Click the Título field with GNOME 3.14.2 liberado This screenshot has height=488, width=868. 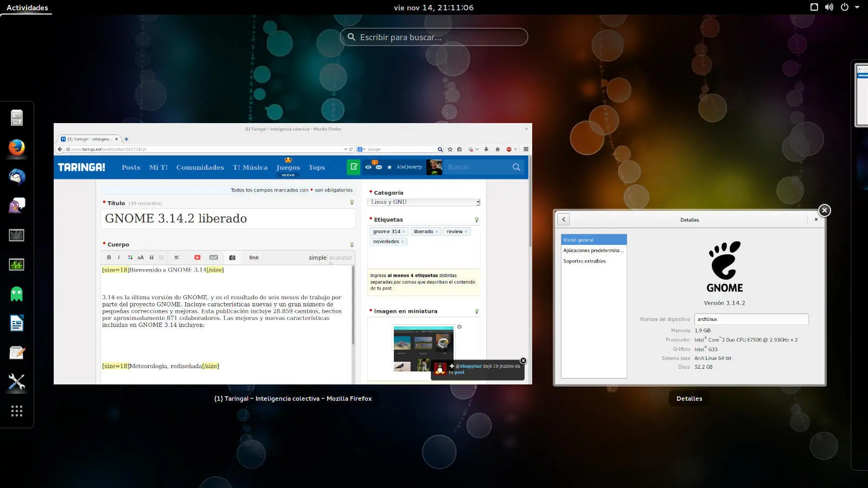pos(228,219)
